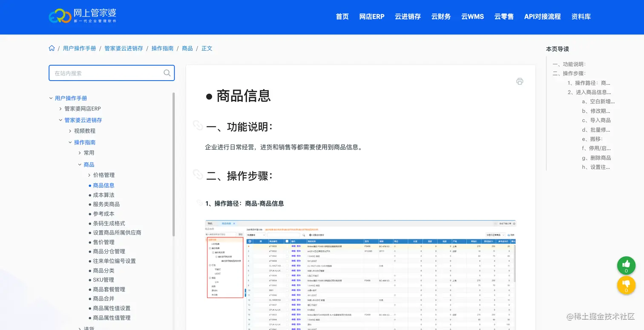
Task: Expand the 管家婆网店ERP tree node
Action: pyautogui.click(x=60, y=109)
